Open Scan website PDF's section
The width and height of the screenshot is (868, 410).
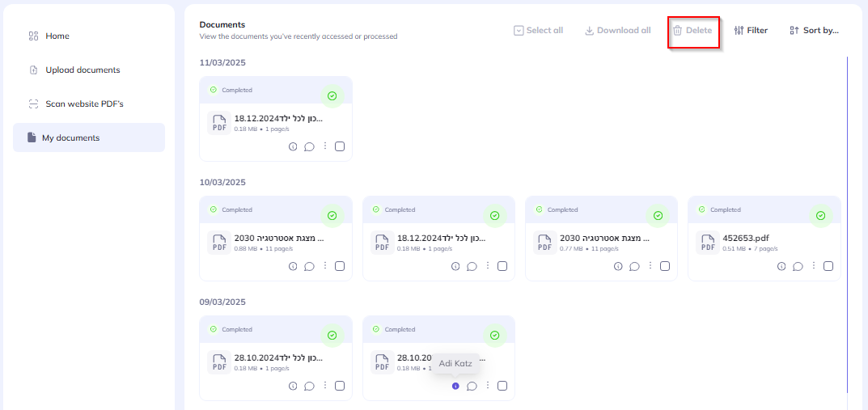84,104
